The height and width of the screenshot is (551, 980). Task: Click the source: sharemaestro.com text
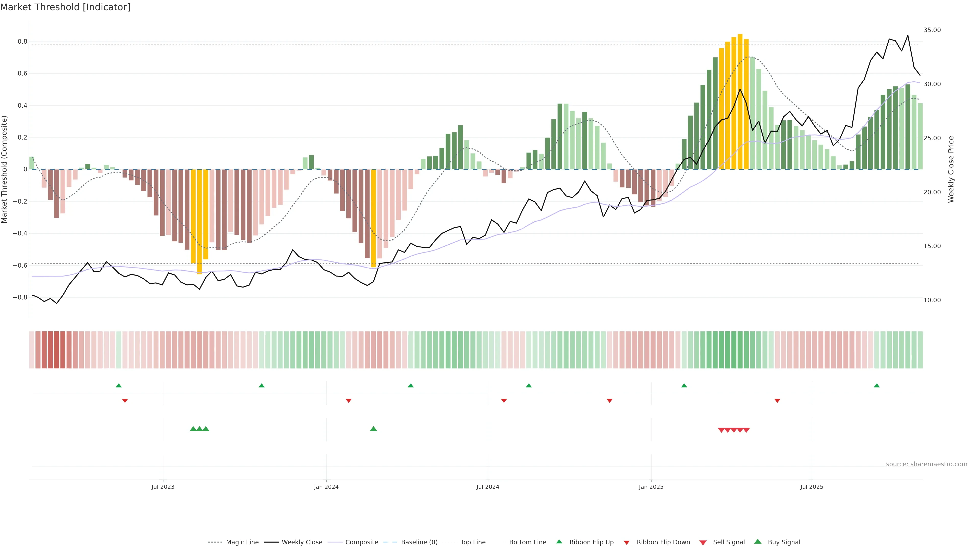(x=926, y=464)
